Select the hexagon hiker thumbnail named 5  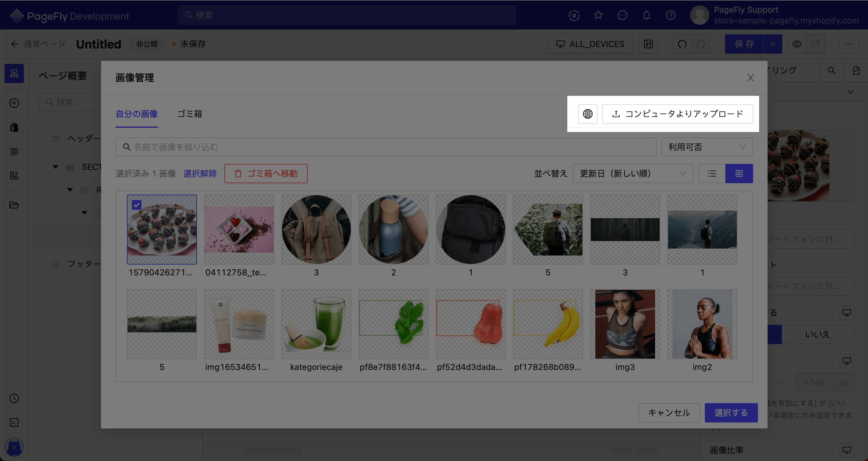[548, 229]
